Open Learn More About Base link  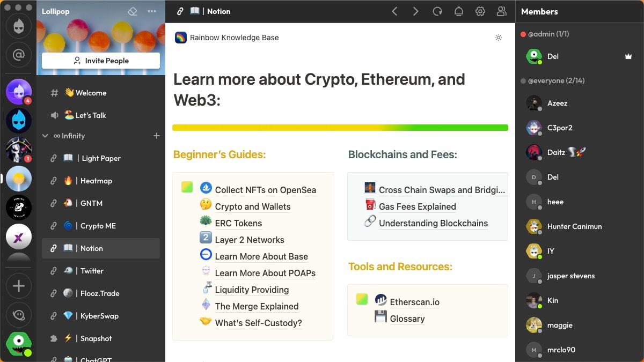[261, 256]
